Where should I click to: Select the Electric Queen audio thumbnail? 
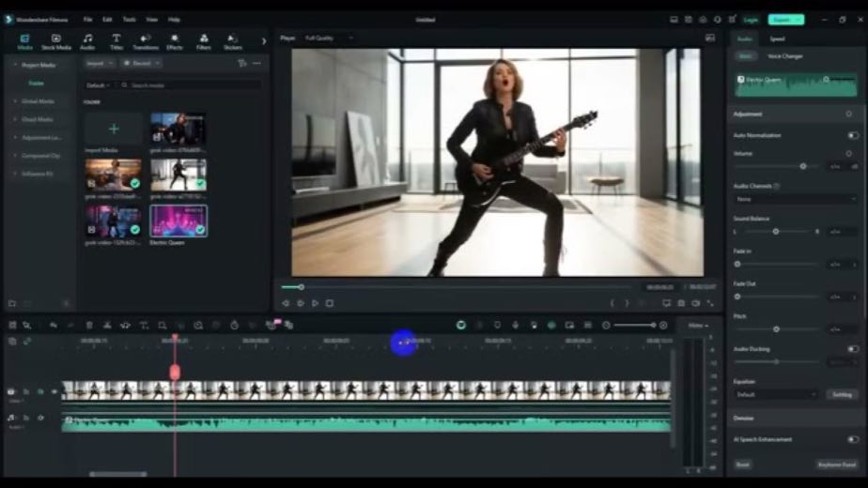[x=178, y=221]
